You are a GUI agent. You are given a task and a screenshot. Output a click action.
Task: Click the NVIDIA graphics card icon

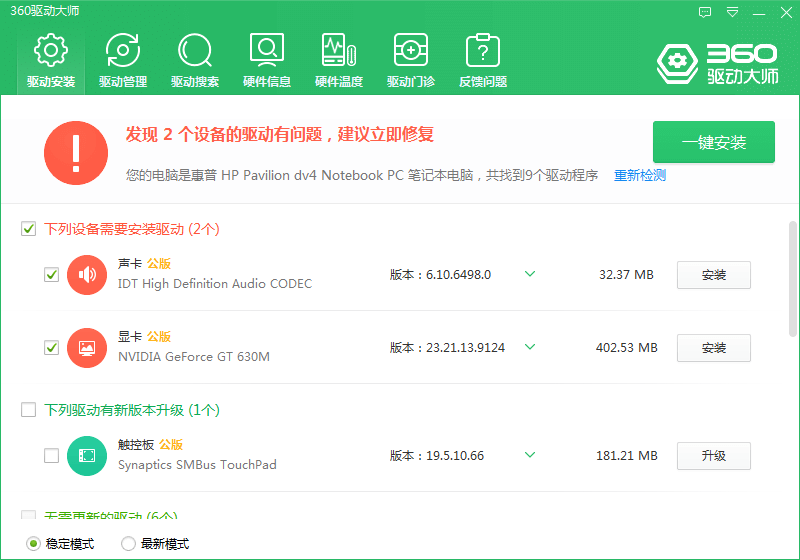[x=87, y=347]
